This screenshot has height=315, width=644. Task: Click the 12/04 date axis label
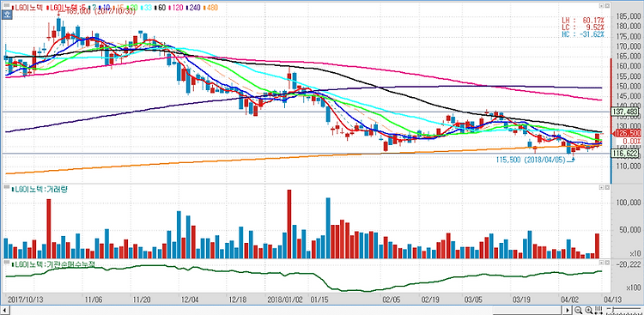pos(190,300)
